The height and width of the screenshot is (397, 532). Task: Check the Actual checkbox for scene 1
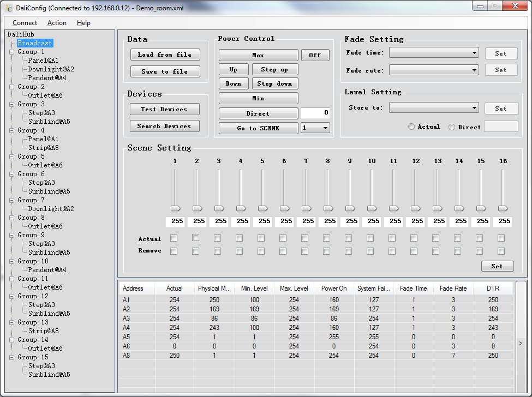[174, 238]
